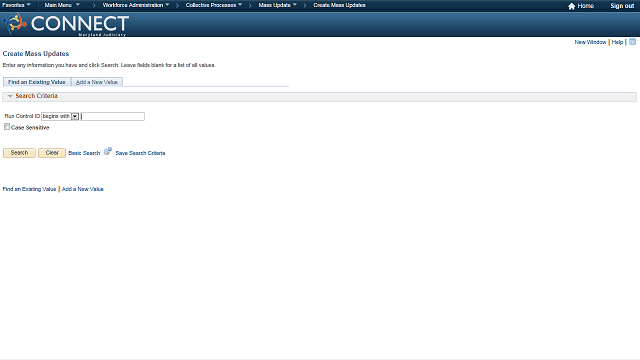Click the bottom Add a New Value link

click(x=83, y=189)
